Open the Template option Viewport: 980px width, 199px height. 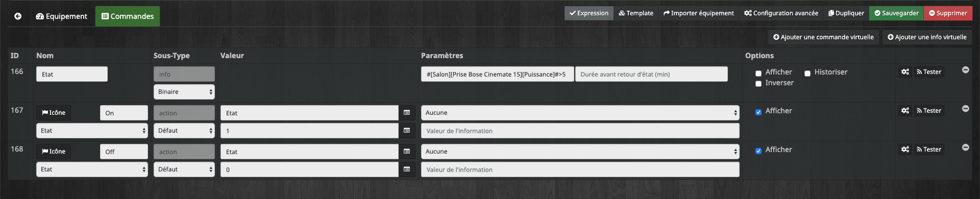click(636, 13)
